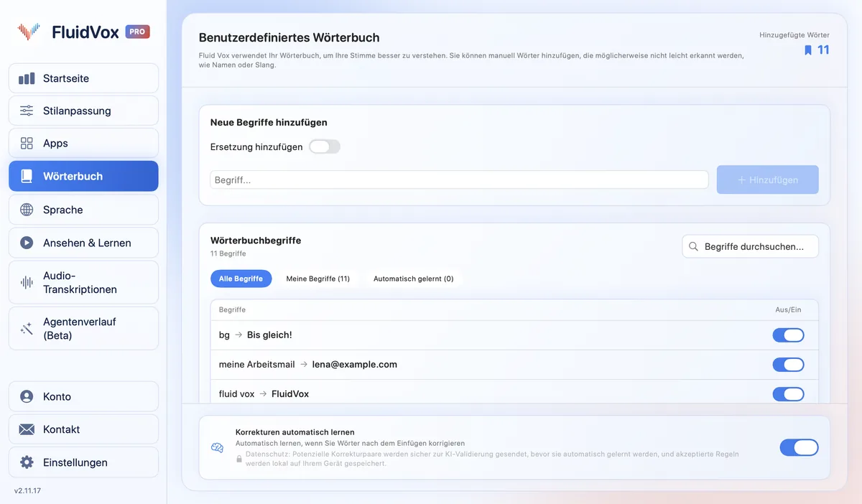862x504 pixels.
Task: Click the Benutzerdefiniertes Wörterbuch heading
Action: point(289,37)
